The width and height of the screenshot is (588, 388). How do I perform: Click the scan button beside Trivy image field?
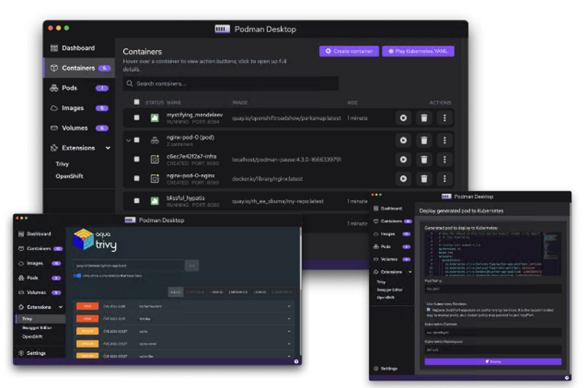(191, 265)
